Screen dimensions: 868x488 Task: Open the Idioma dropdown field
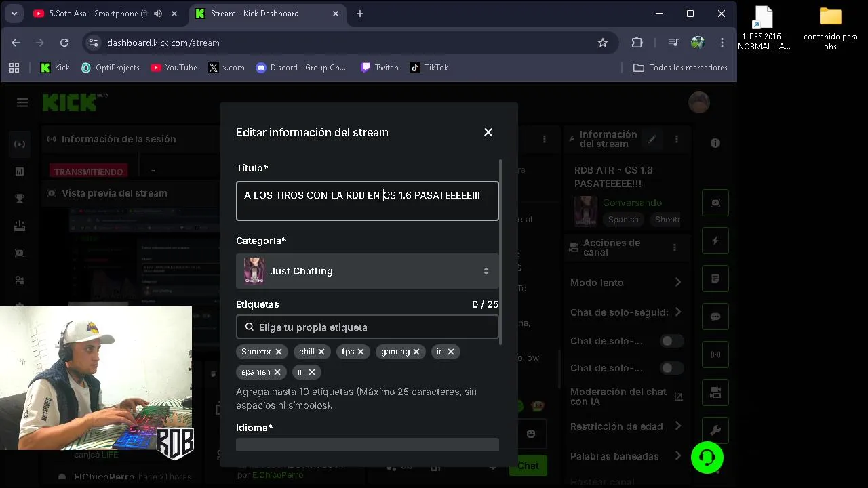[x=367, y=445]
